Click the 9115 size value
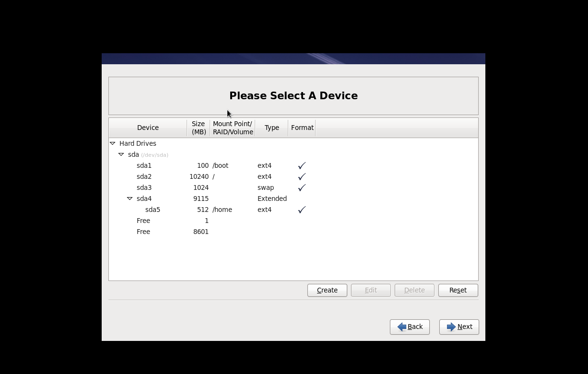 click(x=201, y=199)
